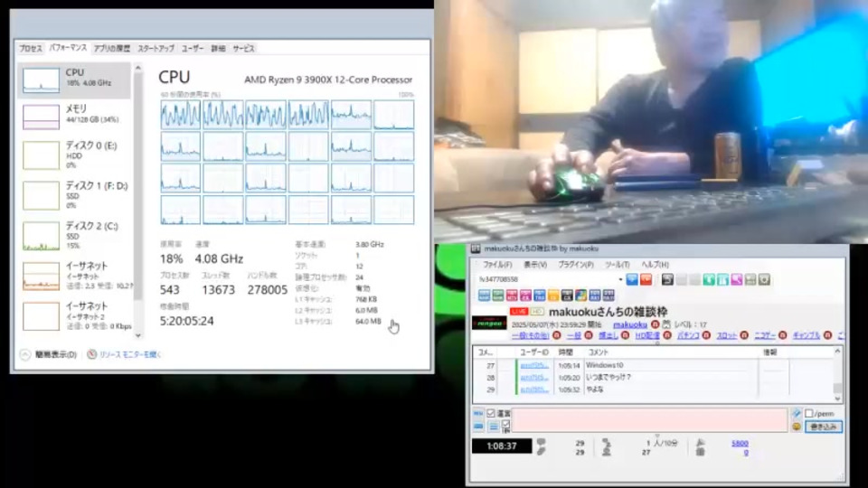This screenshot has height=488, width=868.
Task: Click the resource monitor icon in Task Manager
Action: click(92, 354)
